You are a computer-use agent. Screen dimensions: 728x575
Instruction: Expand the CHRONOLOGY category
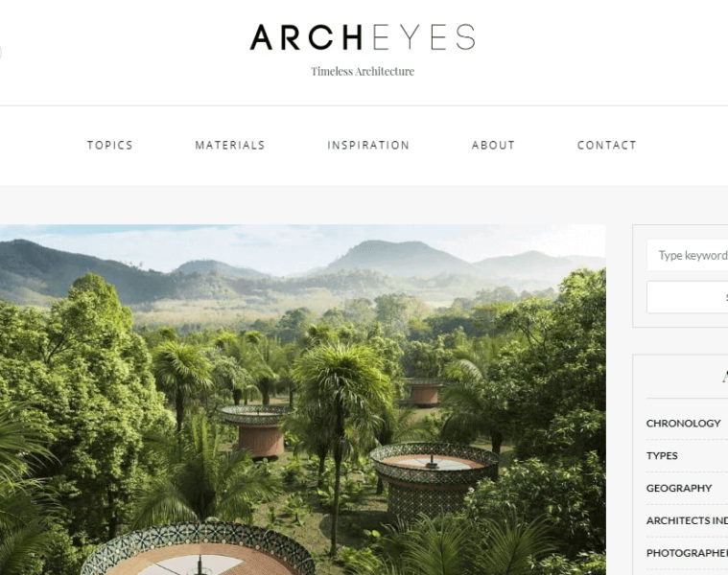[684, 424]
